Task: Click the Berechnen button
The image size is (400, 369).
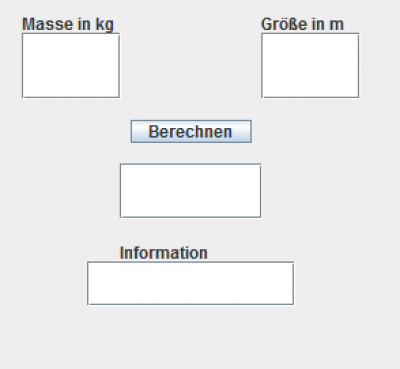Action: pos(191,132)
